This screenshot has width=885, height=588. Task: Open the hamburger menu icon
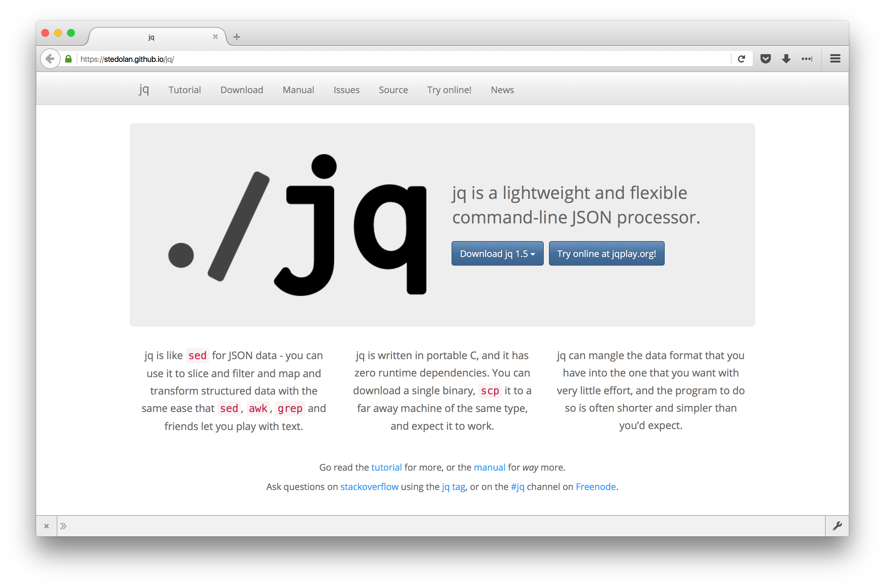[835, 58]
